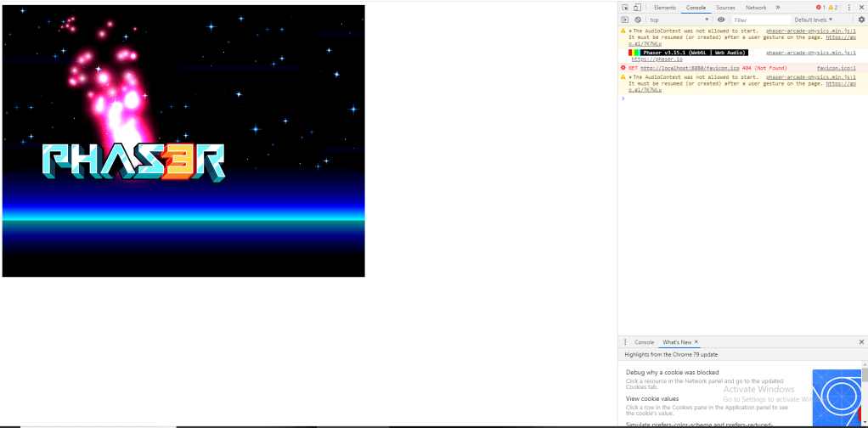Screen dimensions: 868x428
Task: Click the console Filter input field
Action: pos(758,20)
